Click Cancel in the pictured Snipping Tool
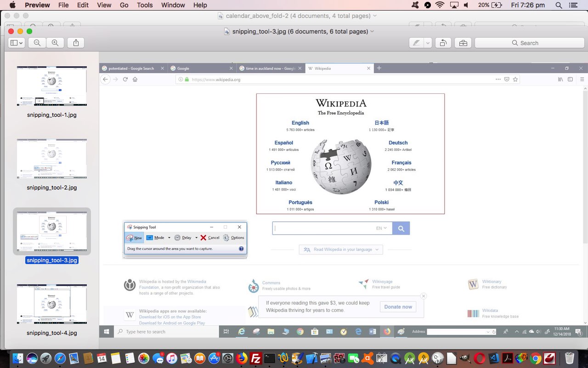The image size is (588, 368). (x=210, y=238)
